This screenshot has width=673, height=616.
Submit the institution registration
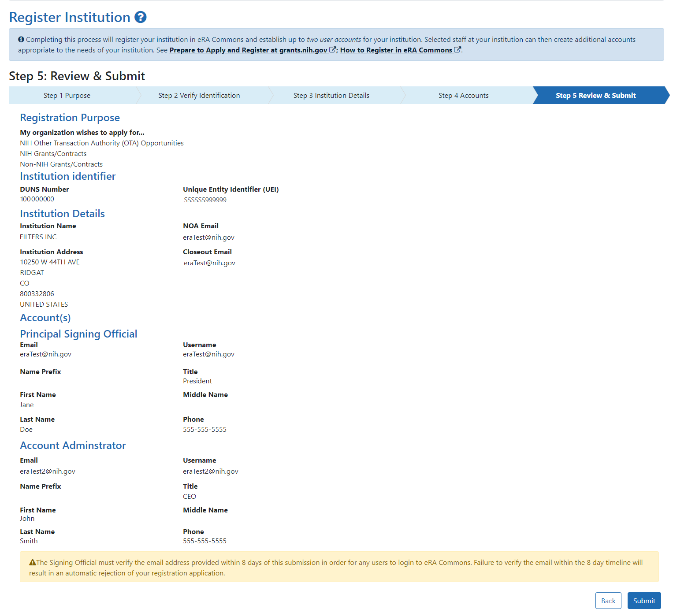(x=644, y=601)
